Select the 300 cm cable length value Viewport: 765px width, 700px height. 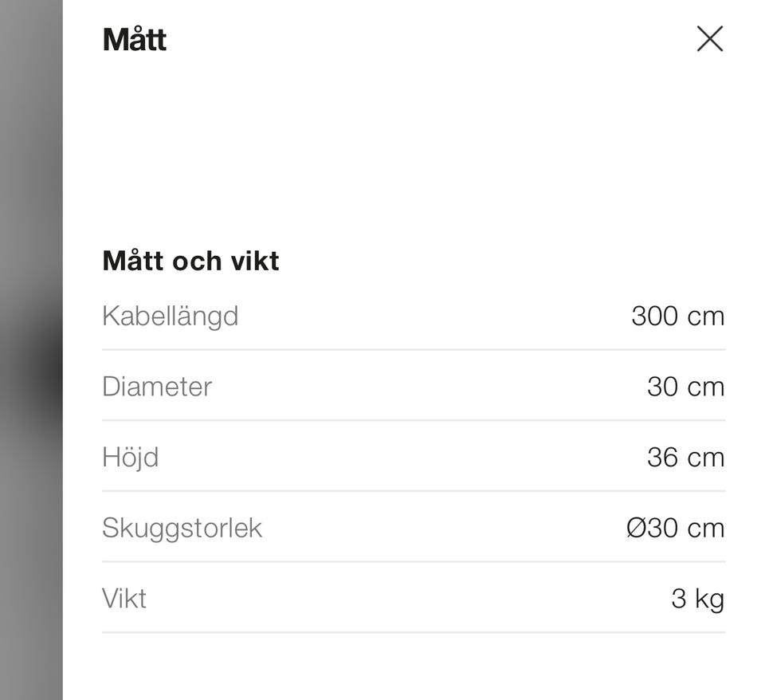pos(677,316)
